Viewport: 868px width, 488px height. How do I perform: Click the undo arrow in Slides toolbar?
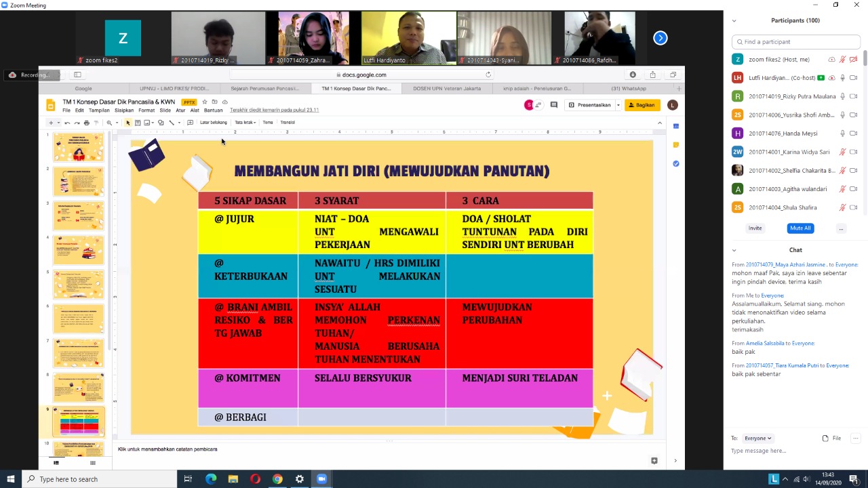67,123
